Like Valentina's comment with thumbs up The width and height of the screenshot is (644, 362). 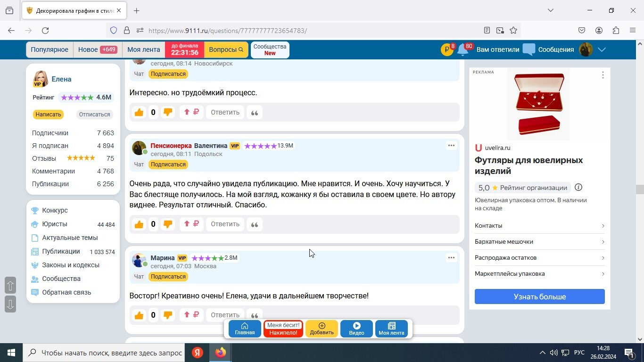point(139,224)
